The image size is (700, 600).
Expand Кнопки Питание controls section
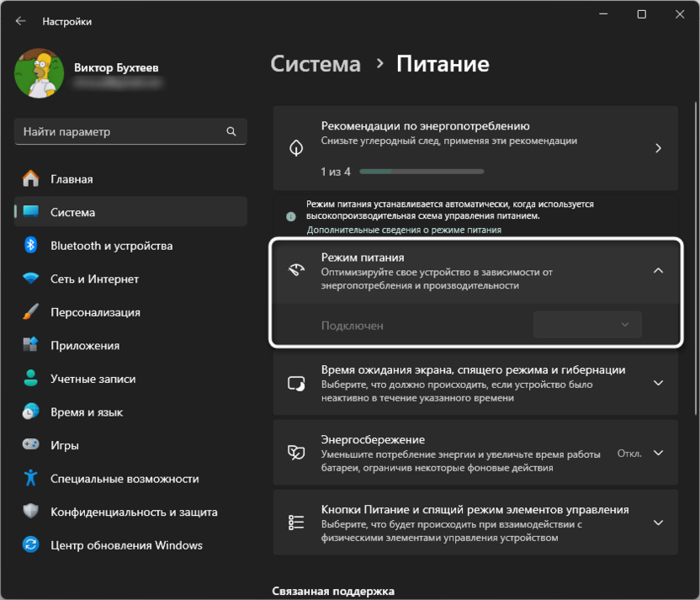[658, 523]
